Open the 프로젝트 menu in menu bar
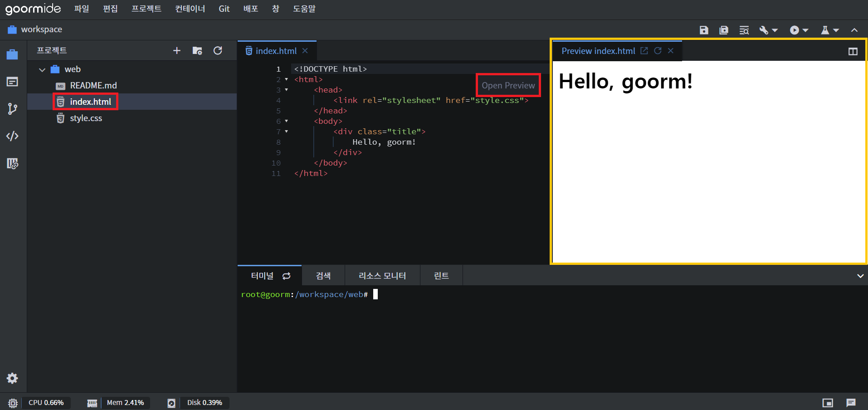This screenshot has width=868, height=410. pos(146,9)
